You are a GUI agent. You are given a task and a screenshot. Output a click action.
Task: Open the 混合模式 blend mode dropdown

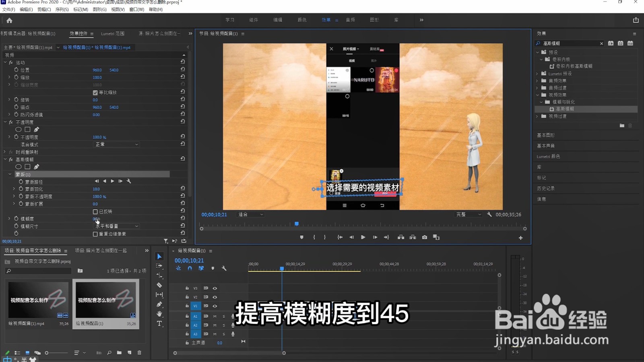tap(116, 144)
